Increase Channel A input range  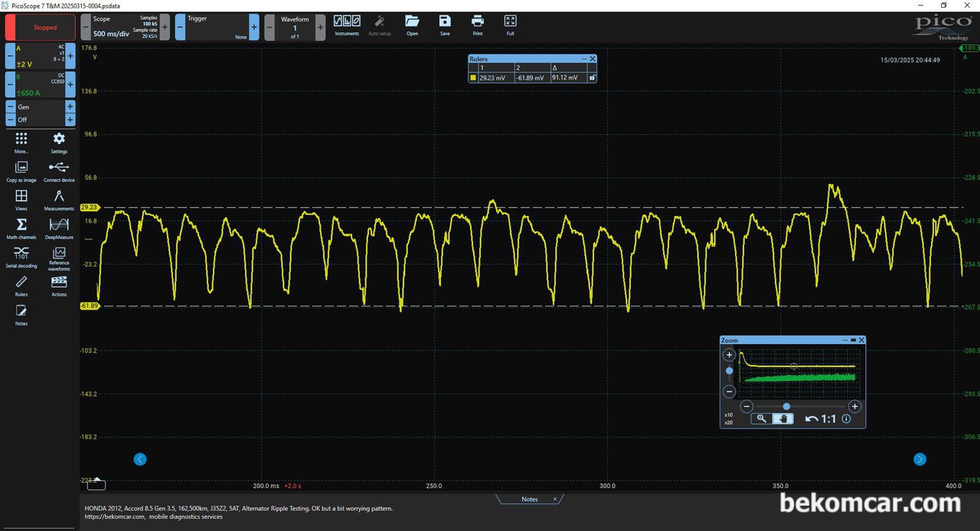(x=70, y=56)
